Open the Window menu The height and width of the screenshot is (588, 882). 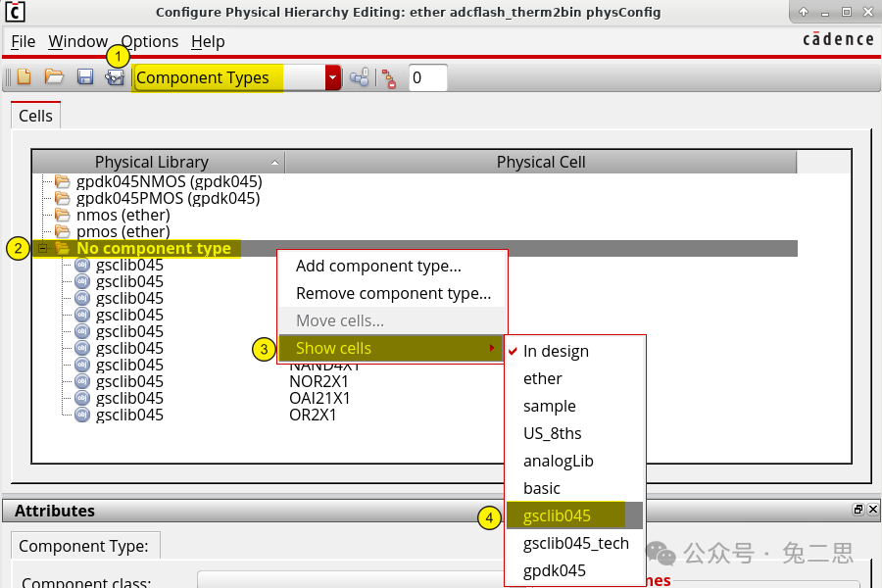coord(77,41)
